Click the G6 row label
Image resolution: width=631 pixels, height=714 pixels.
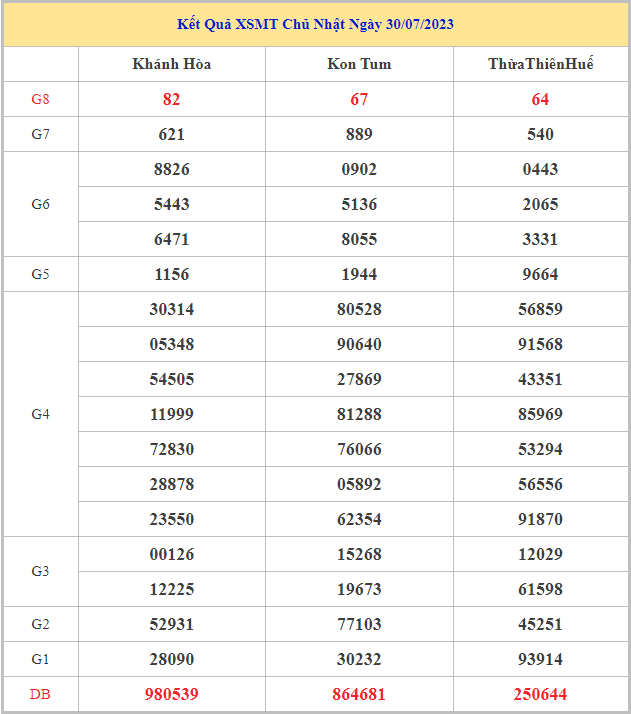click(40, 204)
